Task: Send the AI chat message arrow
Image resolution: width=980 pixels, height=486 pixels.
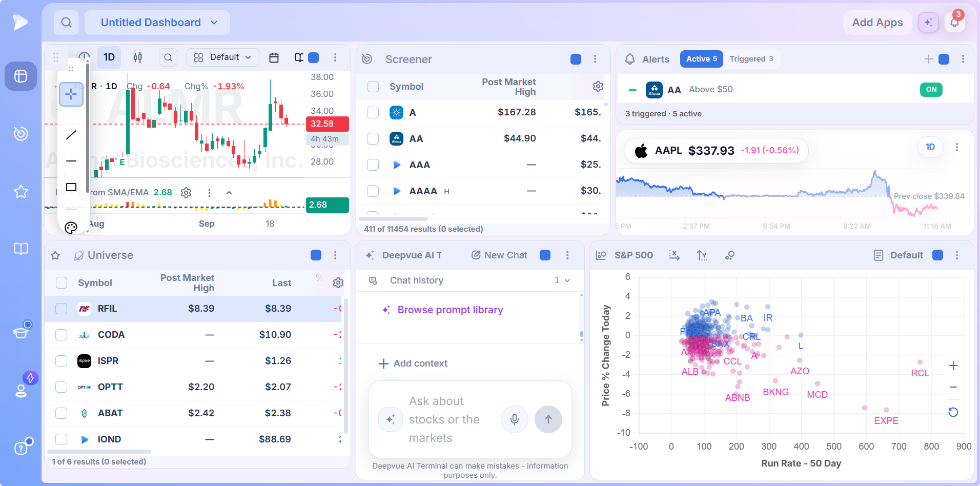Action: pos(548,419)
